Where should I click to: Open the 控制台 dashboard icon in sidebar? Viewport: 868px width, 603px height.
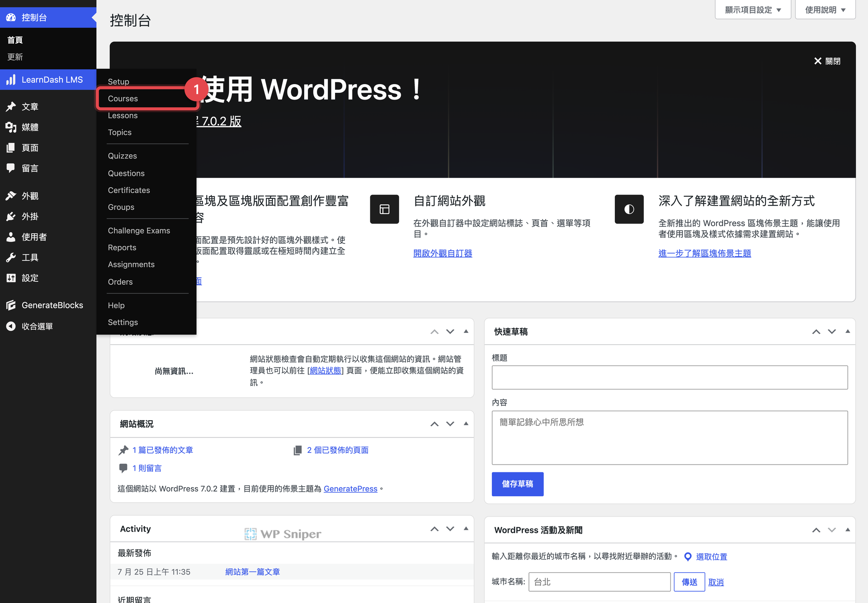click(11, 18)
